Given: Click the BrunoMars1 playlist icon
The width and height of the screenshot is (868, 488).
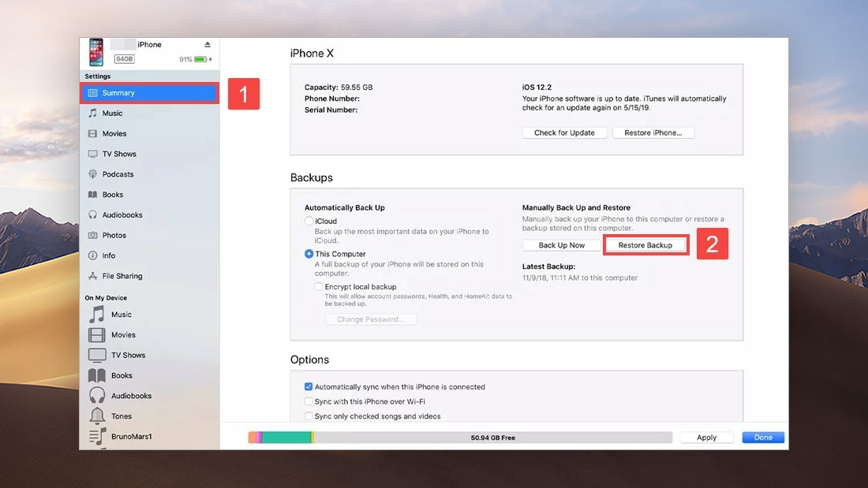Looking at the screenshot, I should [x=97, y=437].
